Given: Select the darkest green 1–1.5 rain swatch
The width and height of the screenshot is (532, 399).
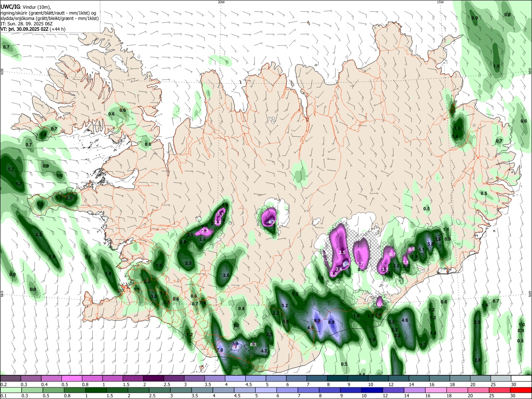Looking at the screenshot, I should click(x=96, y=390).
